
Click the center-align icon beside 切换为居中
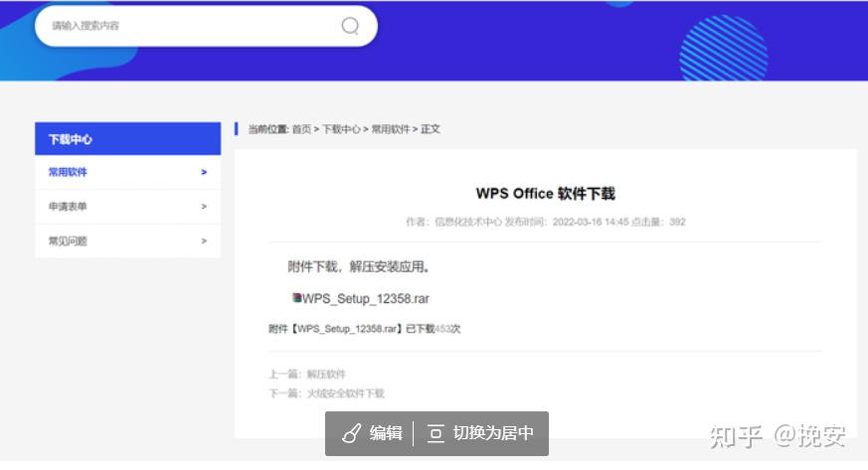click(x=435, y=433)
